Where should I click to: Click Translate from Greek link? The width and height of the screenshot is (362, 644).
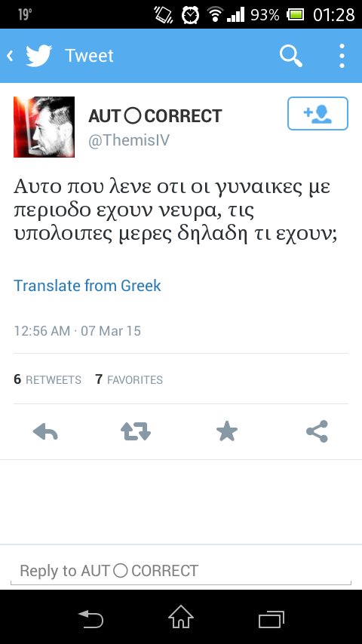click(x=87, y=286)
